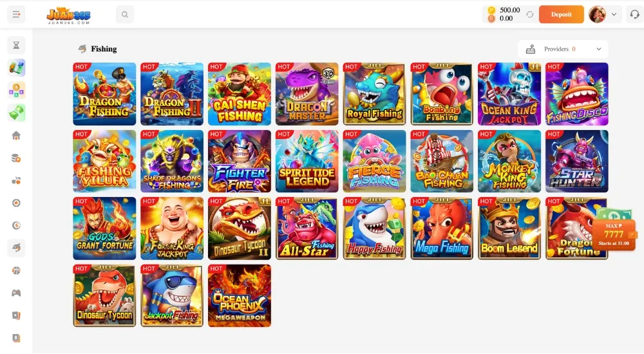Expand the Providers dropdown
Image resolution: width=644 pixels, height=354 pixels.
click(563, 49)
